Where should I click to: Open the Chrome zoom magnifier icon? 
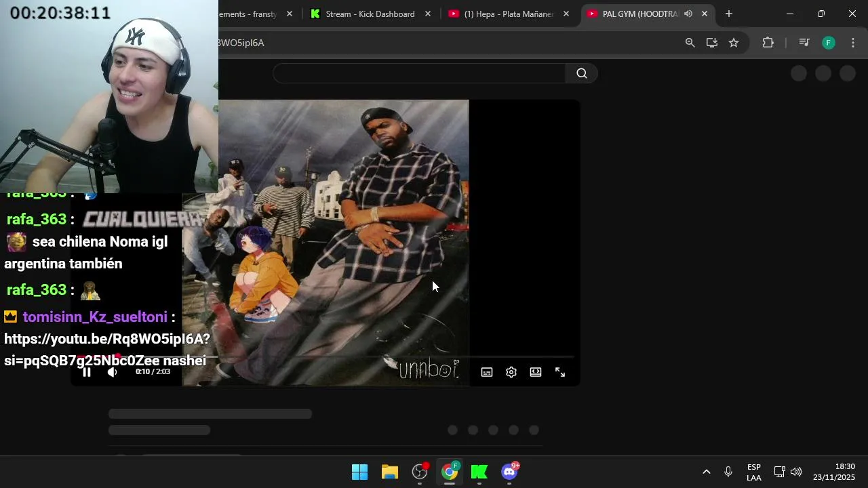690,43
